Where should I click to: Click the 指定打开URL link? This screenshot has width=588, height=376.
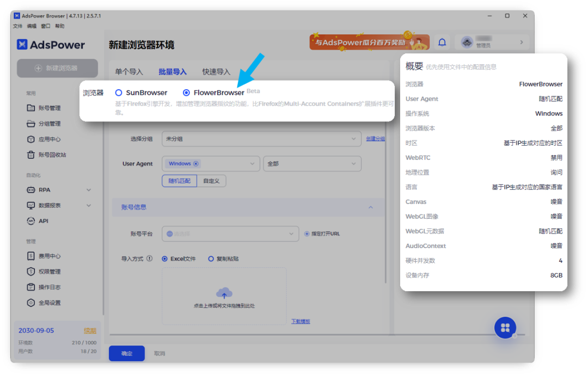point(326,234)
